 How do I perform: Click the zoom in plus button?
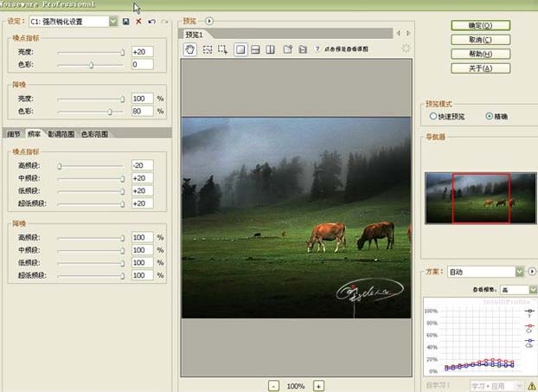pyautogui.click(x=318, y=385)
